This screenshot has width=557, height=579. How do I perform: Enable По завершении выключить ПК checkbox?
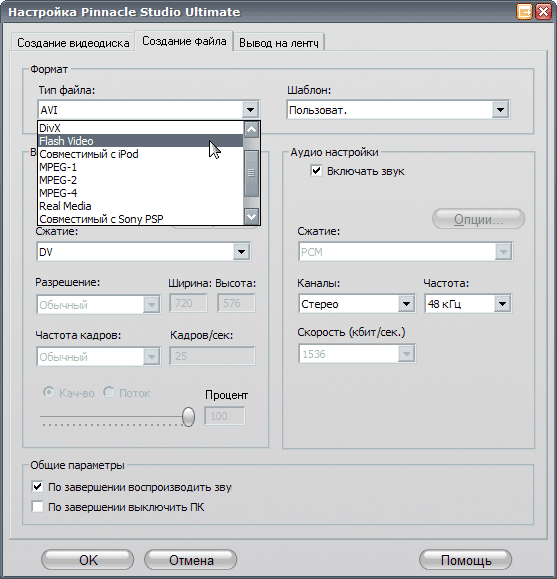click(37, 507)
